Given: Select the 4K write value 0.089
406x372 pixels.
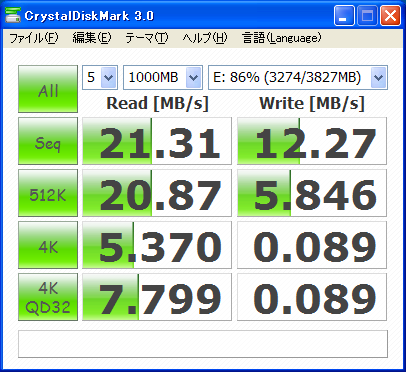Looking at the screenshot, I should point(312,245).
